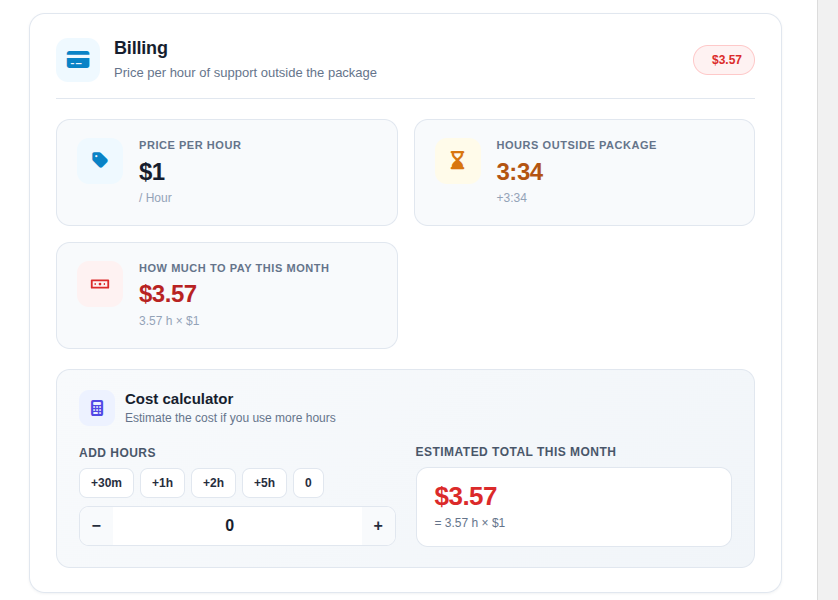This screenshot has width=838, height=600.
Task: Click the 3:34 hours value
Action: [519, 172]
